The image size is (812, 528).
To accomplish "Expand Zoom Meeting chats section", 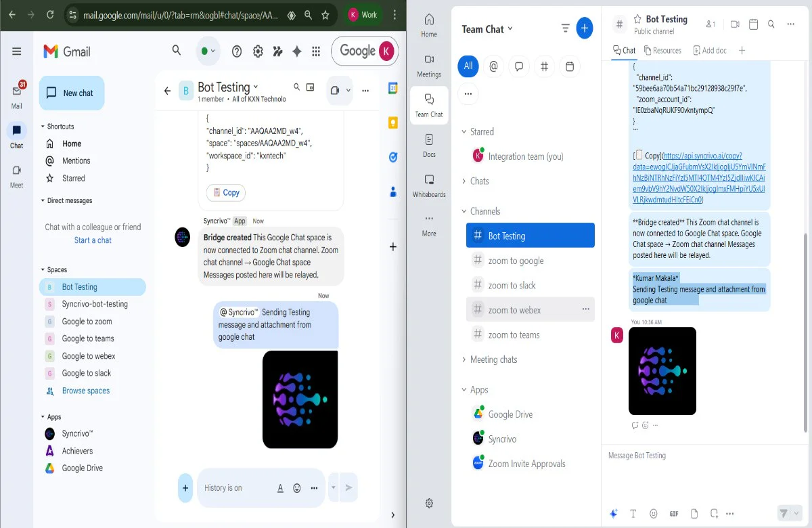I will coord(464,360).
